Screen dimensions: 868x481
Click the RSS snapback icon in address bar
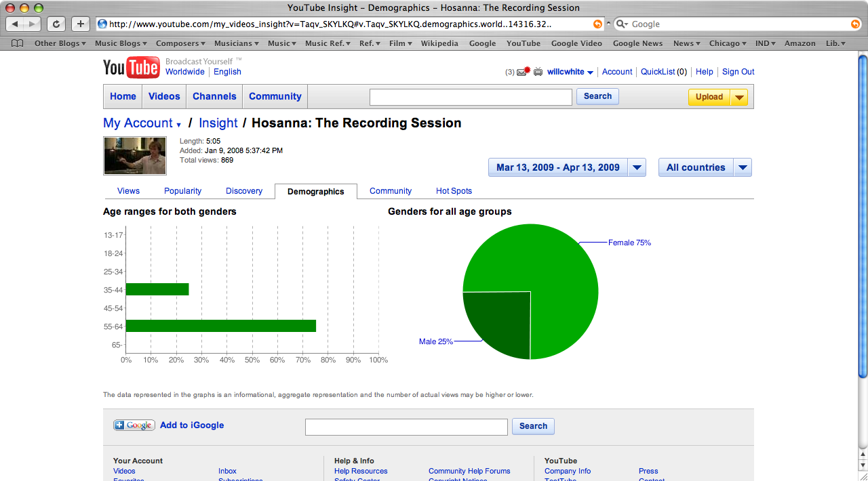pyautogui.click(x=597, y=24)
